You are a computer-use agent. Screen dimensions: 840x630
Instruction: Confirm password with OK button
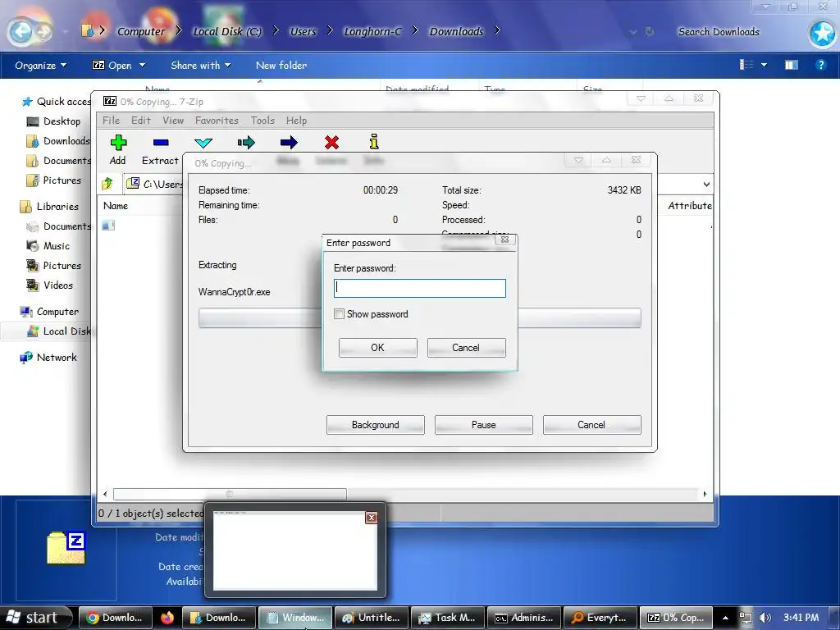[x=377, y=348]
